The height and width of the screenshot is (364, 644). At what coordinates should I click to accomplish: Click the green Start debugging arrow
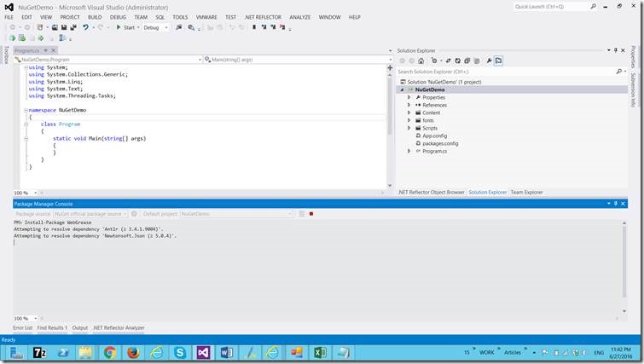pos(119,27)
